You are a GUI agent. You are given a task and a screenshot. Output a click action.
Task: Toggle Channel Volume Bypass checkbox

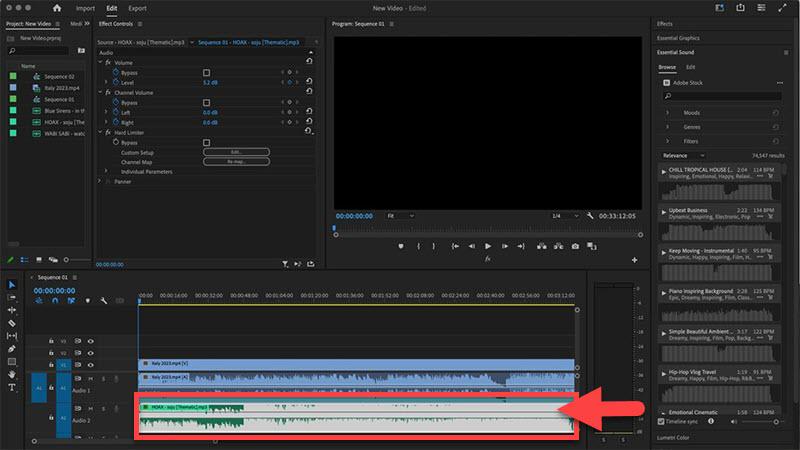pyautogui.click(x=207, y=103)
